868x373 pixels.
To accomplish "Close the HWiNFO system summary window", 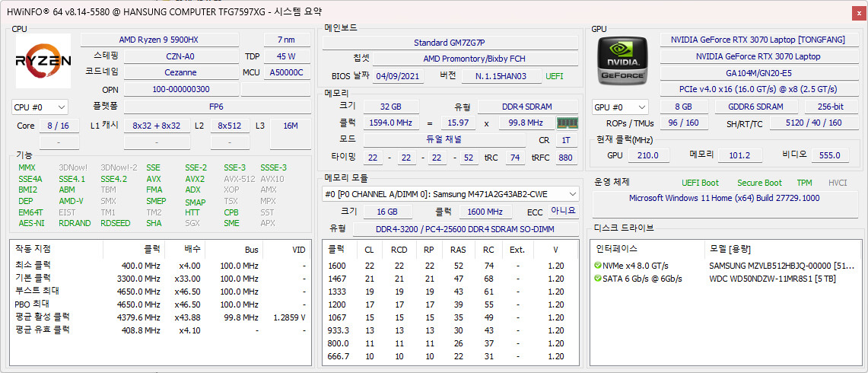I will 857,11.
